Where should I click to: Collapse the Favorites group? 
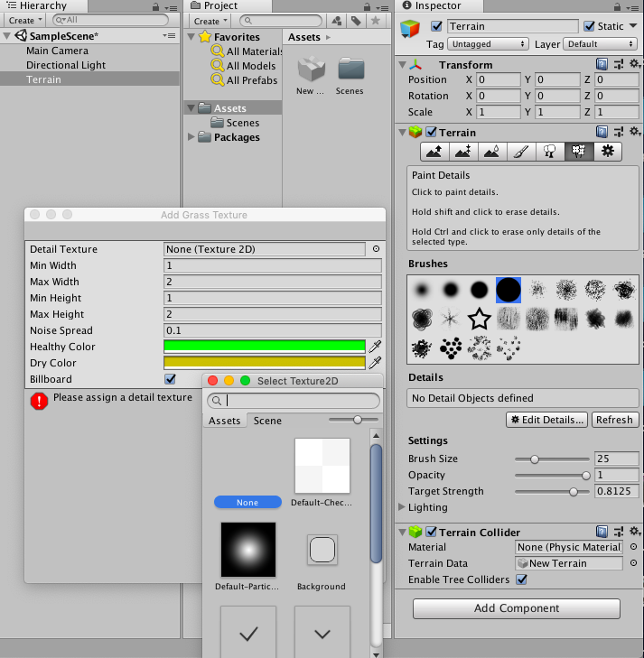(x=191, y=37)
